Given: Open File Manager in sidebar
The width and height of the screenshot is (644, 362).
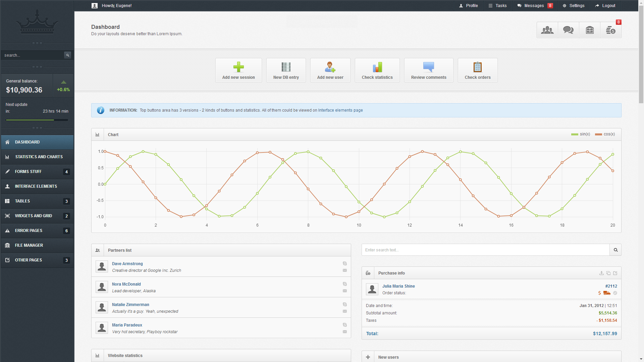Looking at the screenshot, I should [x=37, y=245].
